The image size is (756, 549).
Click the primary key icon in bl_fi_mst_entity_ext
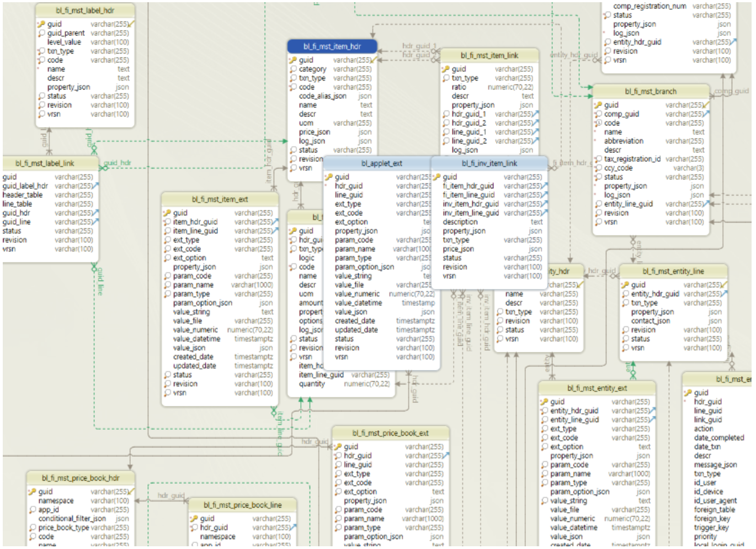tap(544, 402)
